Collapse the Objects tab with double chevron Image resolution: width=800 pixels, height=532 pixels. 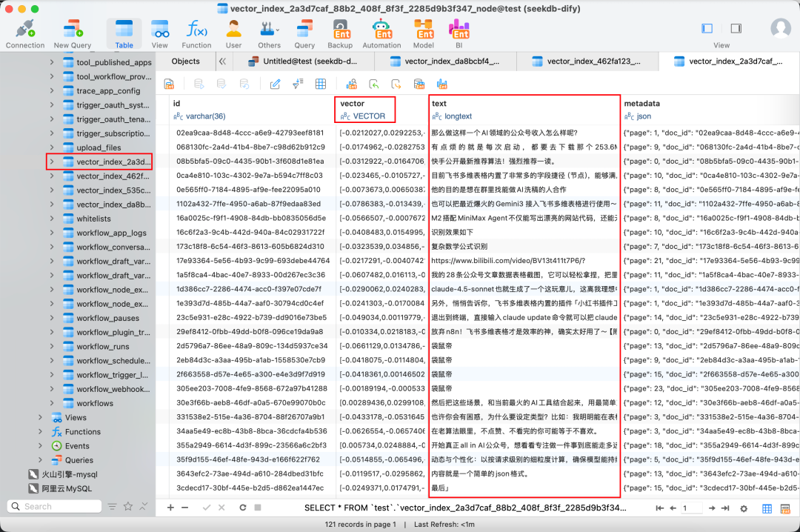222,61
